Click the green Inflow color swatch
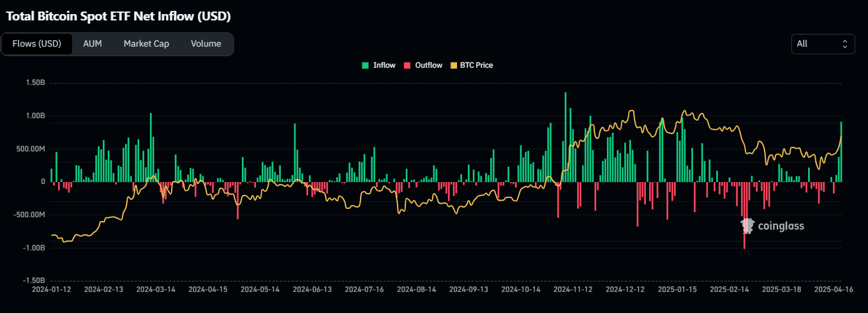The width and height of the screenshot is (868, 313). tap(365, 65)
